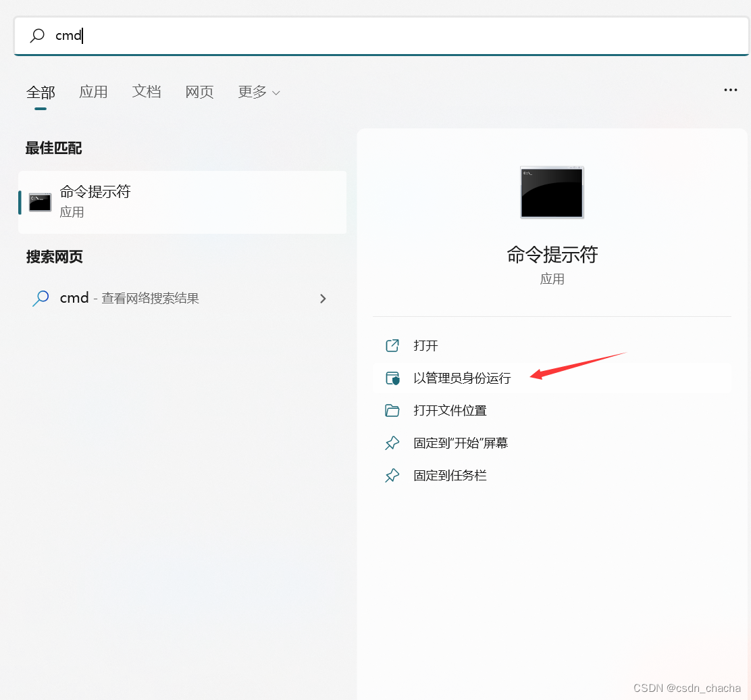Click the search magnifier icon in search box
Viewport: 751px width, 700px height.
coord(37,35)
